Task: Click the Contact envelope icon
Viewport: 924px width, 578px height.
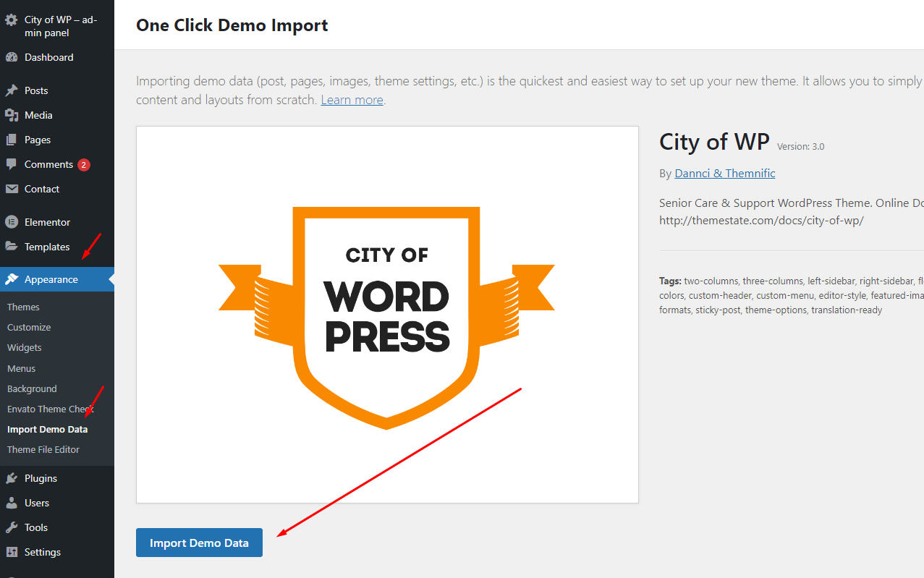Action: click(12, 189)
